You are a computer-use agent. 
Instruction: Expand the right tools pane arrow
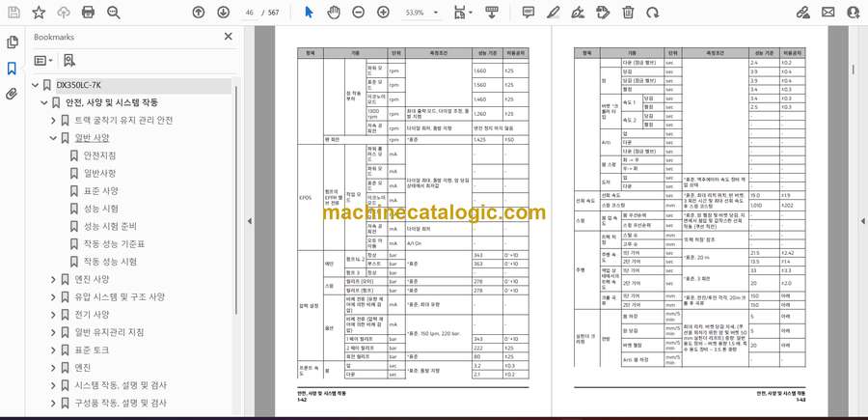pyautogui.click(x=862, y=221)
